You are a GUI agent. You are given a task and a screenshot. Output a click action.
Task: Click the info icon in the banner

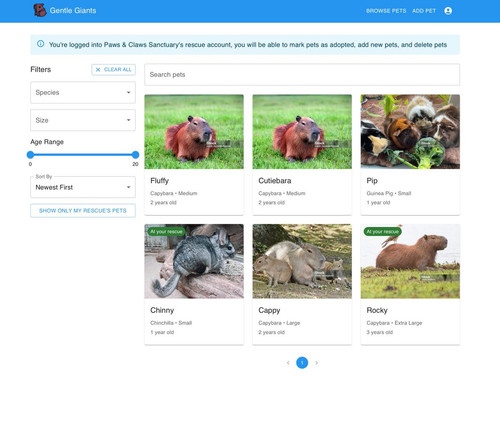click(x=41, y=44)
